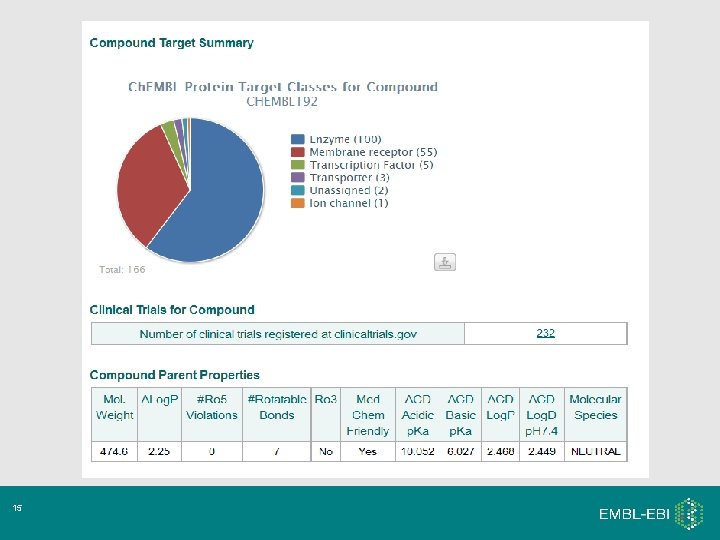Screen dimensions: 720x540
Task: Click the chart export download icon
Action: pos(444,262)
